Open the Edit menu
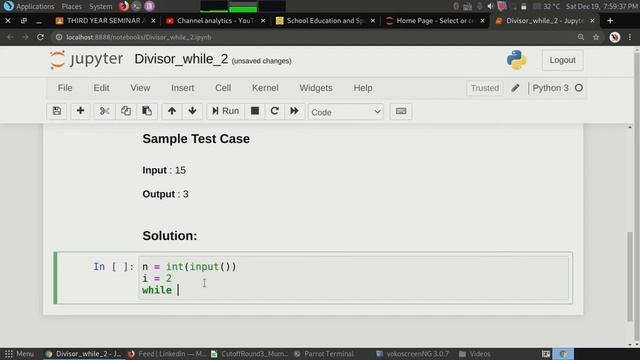 101,88
